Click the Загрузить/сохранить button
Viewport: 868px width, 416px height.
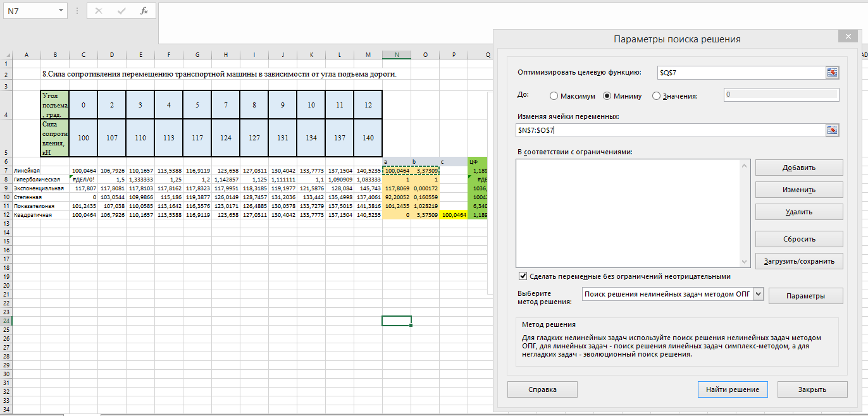pyautogui.click(x=798, y=261)
